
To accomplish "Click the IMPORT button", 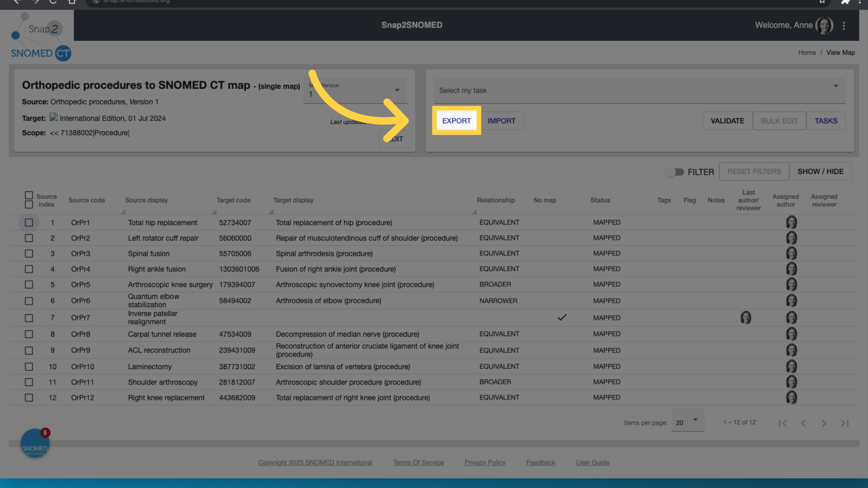I will point(501,121).
